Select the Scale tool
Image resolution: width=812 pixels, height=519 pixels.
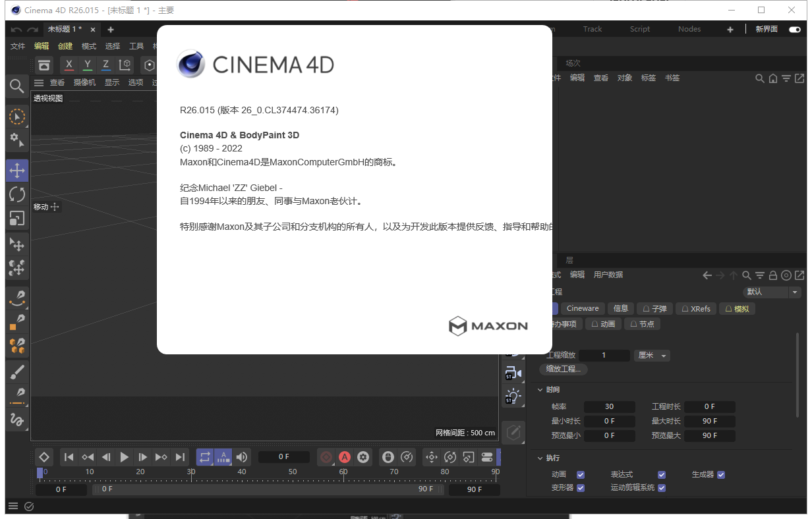(17, 217)
